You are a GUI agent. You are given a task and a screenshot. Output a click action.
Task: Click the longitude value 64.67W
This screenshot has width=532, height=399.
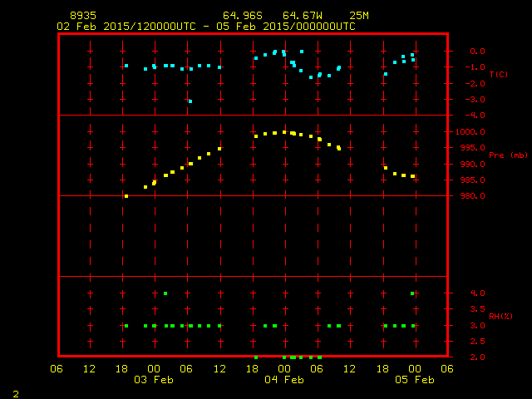coord(301,16)
